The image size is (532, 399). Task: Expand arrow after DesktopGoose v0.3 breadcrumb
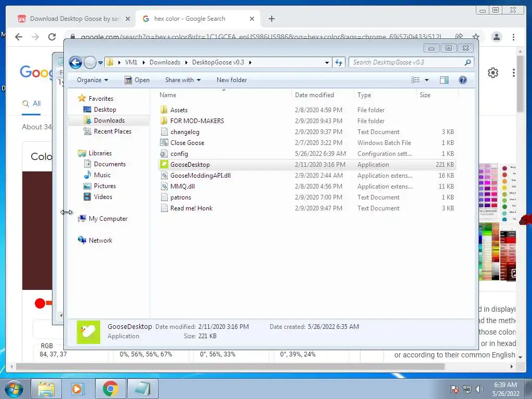click(250, 62)
